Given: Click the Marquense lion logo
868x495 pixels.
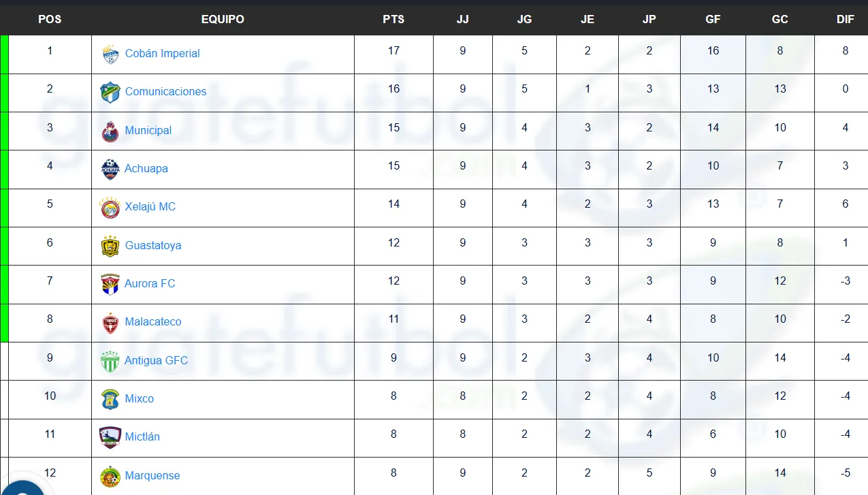Looking at the screenshot, I should click(110, 476).
